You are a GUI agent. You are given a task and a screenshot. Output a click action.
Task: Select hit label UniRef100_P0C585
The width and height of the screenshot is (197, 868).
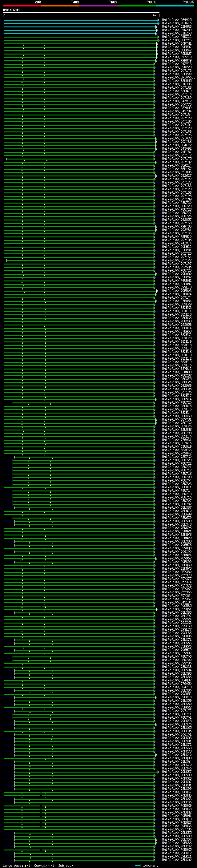(x=177, y=606)
